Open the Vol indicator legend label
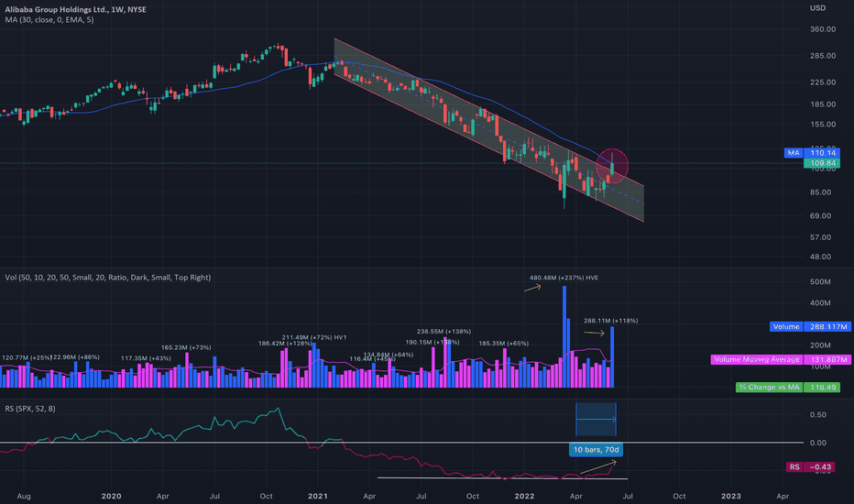The height and width of the screenshot is (504, 854). pos(108,278)
